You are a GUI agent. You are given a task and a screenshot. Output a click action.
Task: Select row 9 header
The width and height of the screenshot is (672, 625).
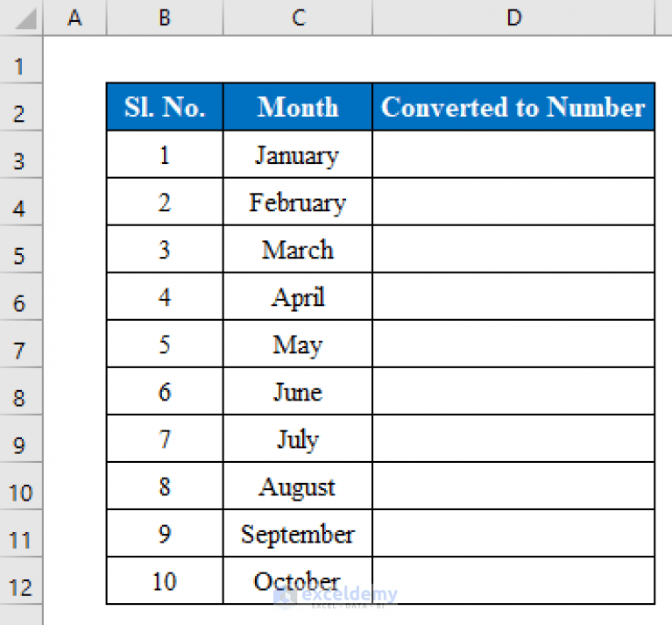(x=21, y=438)
